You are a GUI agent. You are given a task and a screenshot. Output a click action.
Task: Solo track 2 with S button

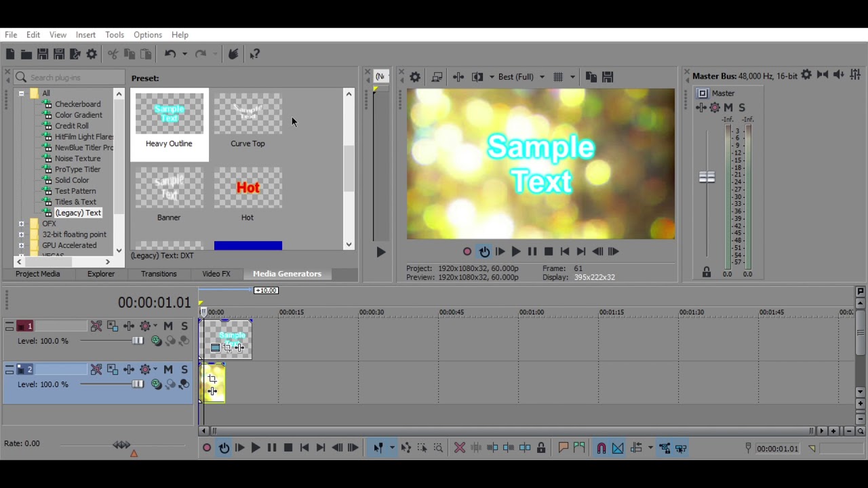pyautogui.click(x=184, y=369)
